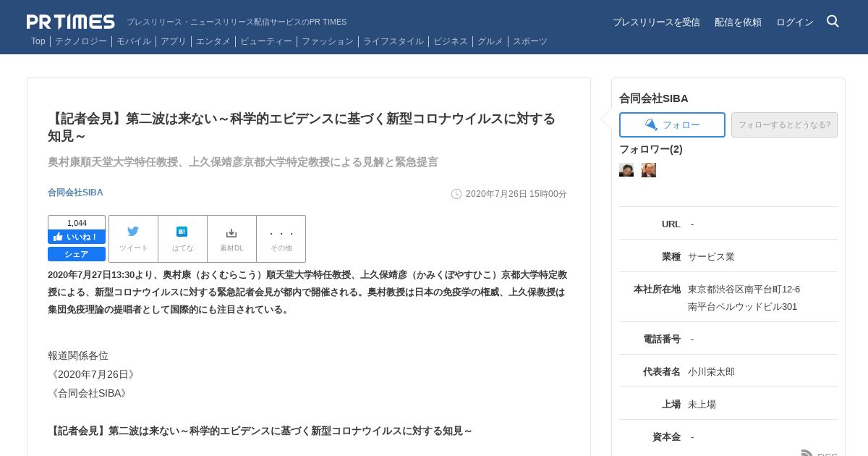Click the 上場 value 未上場
Image resolution: width=868 pixels, height=456 pixels.
tap(702, 404)
